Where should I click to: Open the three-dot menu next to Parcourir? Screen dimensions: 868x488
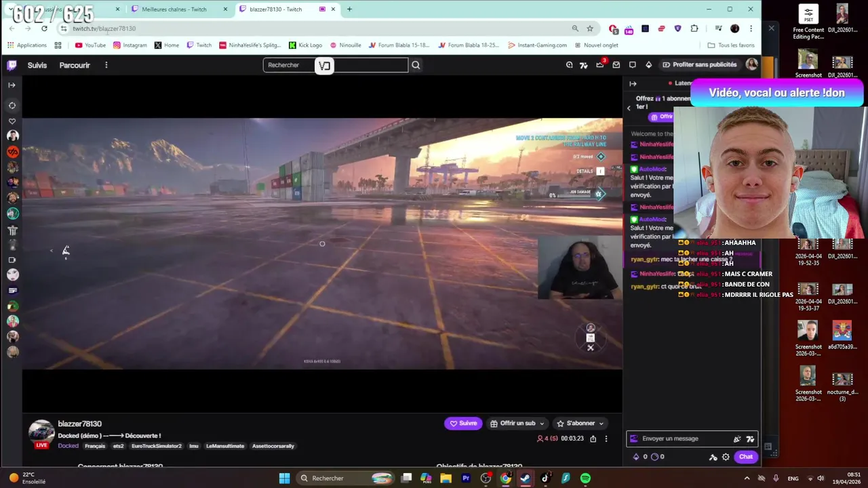point(106,65)
